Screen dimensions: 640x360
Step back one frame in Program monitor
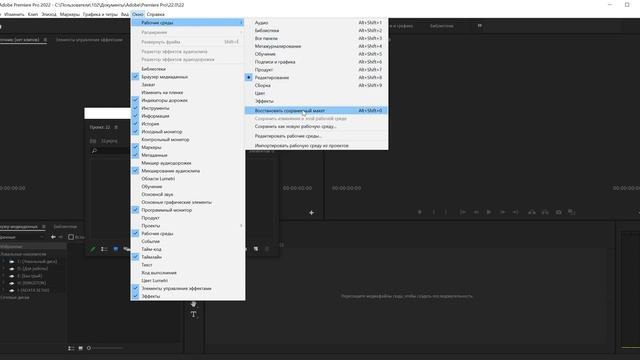point(476,212)
